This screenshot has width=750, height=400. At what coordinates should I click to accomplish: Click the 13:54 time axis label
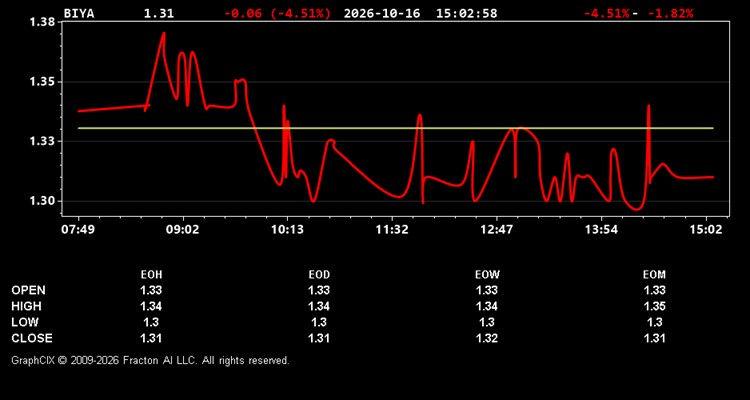[601, 230]
